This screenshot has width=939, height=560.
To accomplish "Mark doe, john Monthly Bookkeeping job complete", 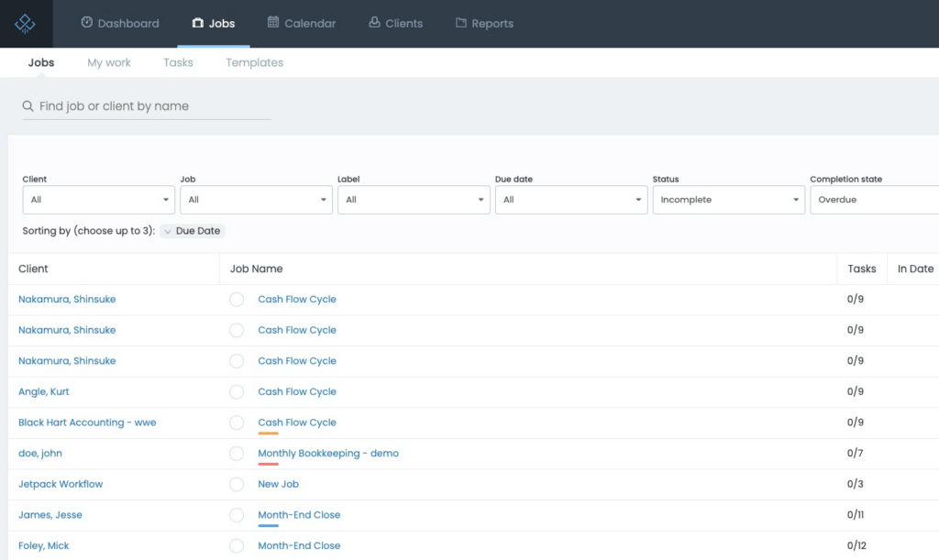I will tap(237, 454).
